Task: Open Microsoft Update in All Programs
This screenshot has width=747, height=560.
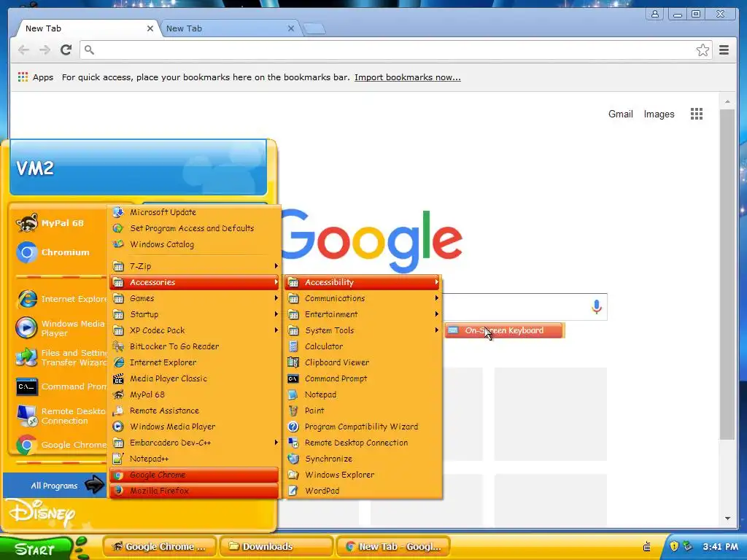Action: tap(194, 212)
